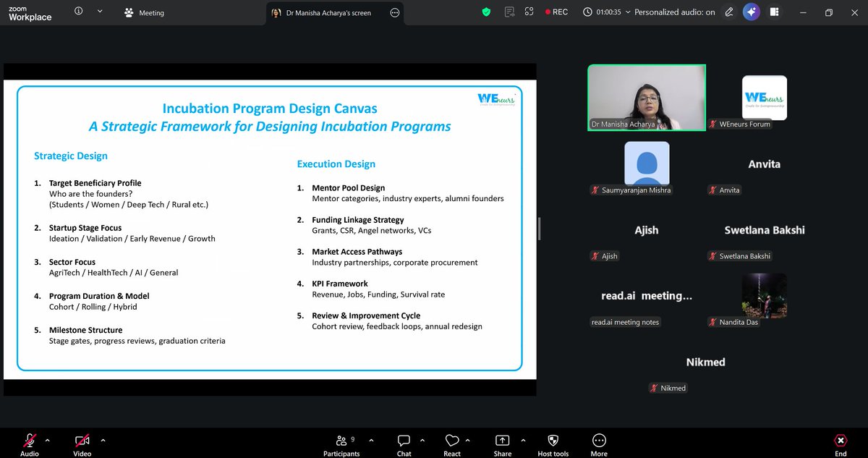Image resolution: width=868 pixels, height=458 pixels.
Task: Click Program Duration & Model item
Action: click(x=101, y=296)
